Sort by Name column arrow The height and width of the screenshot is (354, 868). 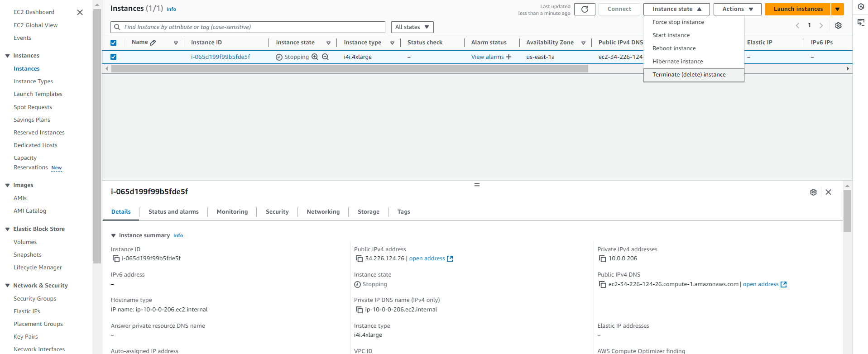[x=176, y=43]
